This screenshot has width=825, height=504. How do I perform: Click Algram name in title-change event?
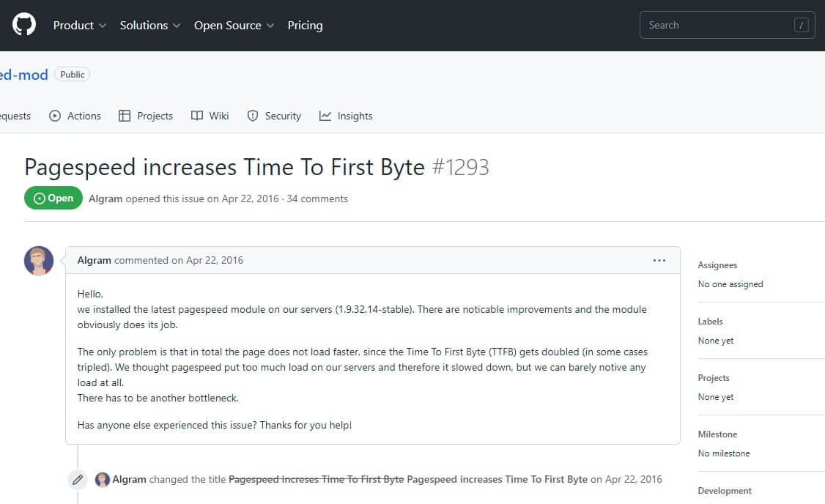click(130, 479)
